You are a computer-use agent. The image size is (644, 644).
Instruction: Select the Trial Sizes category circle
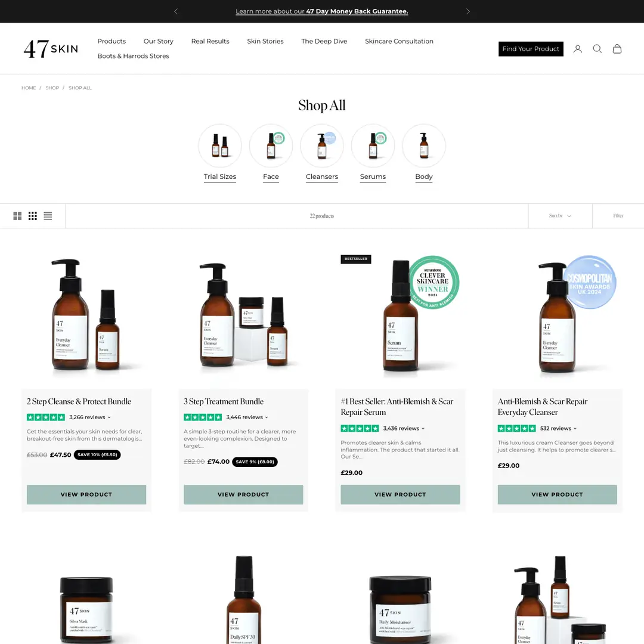[219, 146]
